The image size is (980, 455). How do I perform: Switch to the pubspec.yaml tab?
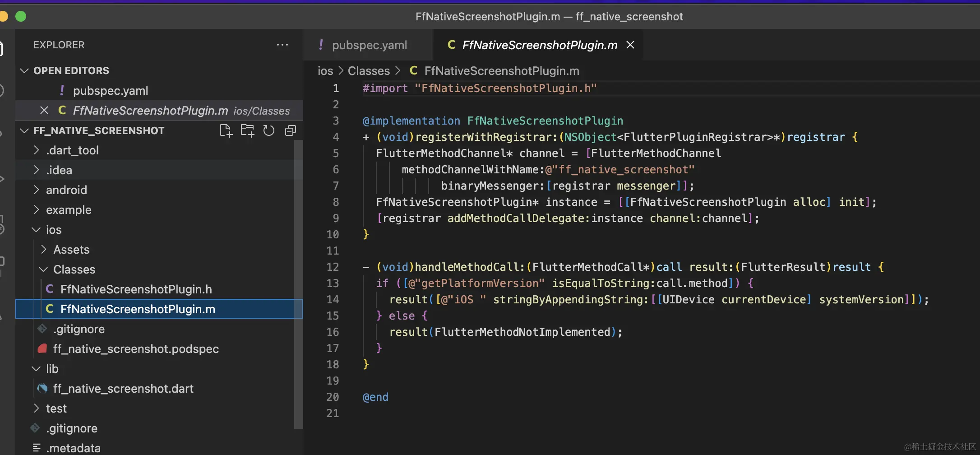tap(368, 45)
